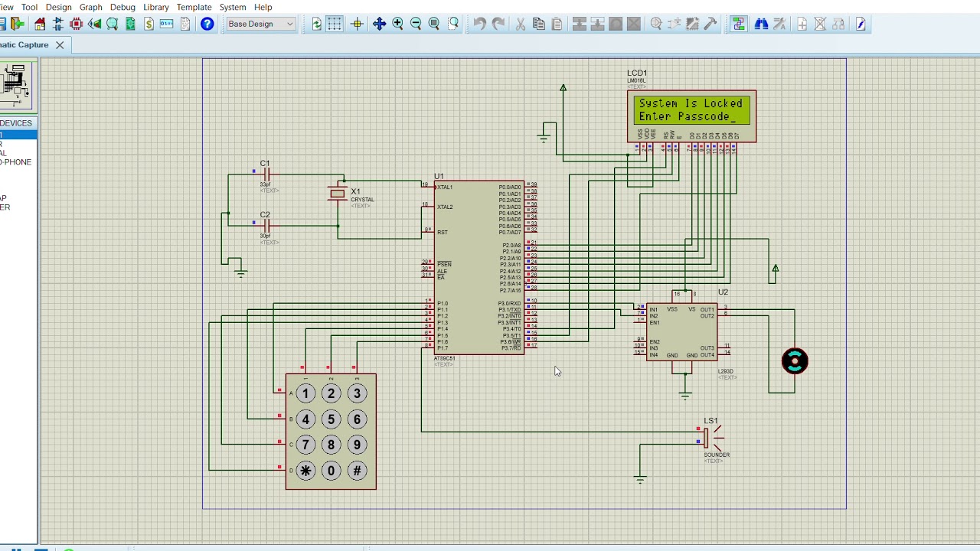Open 3D Visualizer icon
Screen dimensions: 980x551
tap(94, 24)
